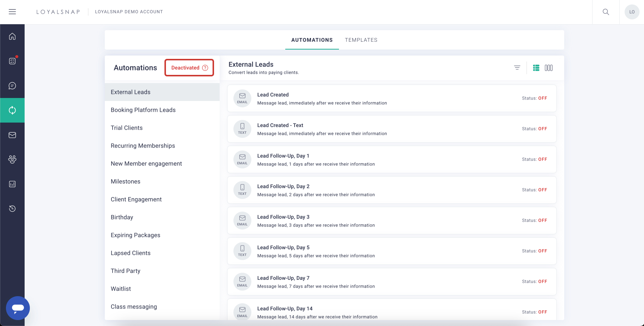
Task: Open the chat messages sidebar icon
Action: (x=12, y=86)
